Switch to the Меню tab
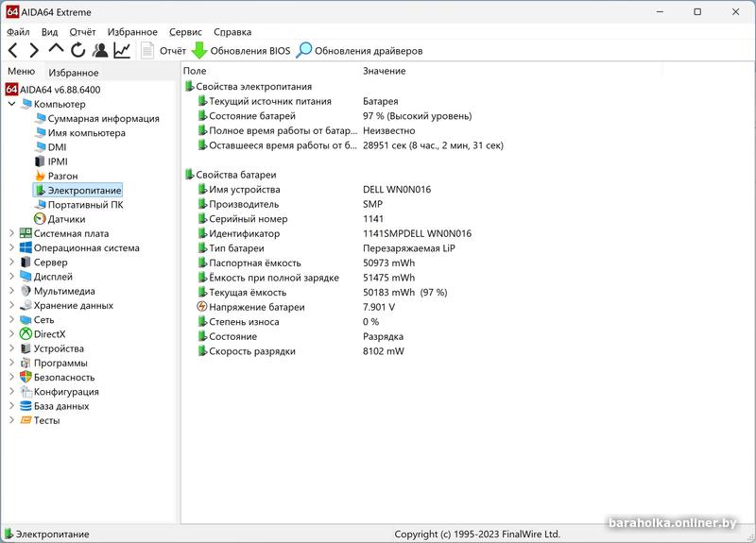The image size is (756, 543). click(21, 72)
